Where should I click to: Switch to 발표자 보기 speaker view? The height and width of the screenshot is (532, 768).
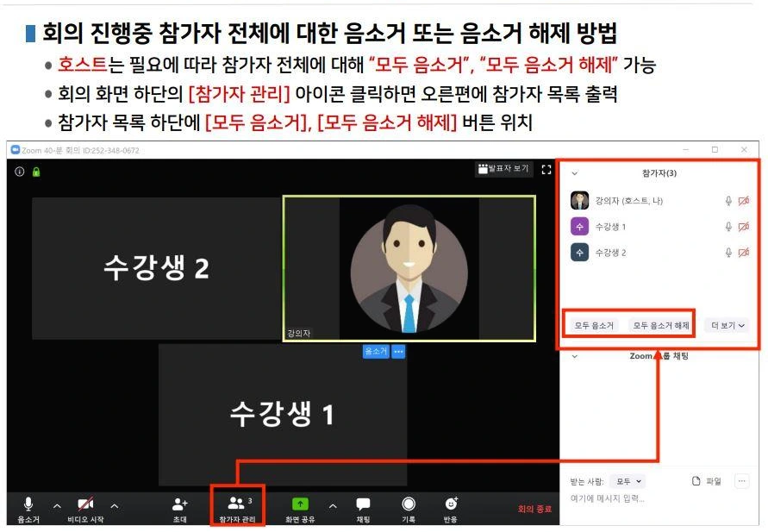504,169
